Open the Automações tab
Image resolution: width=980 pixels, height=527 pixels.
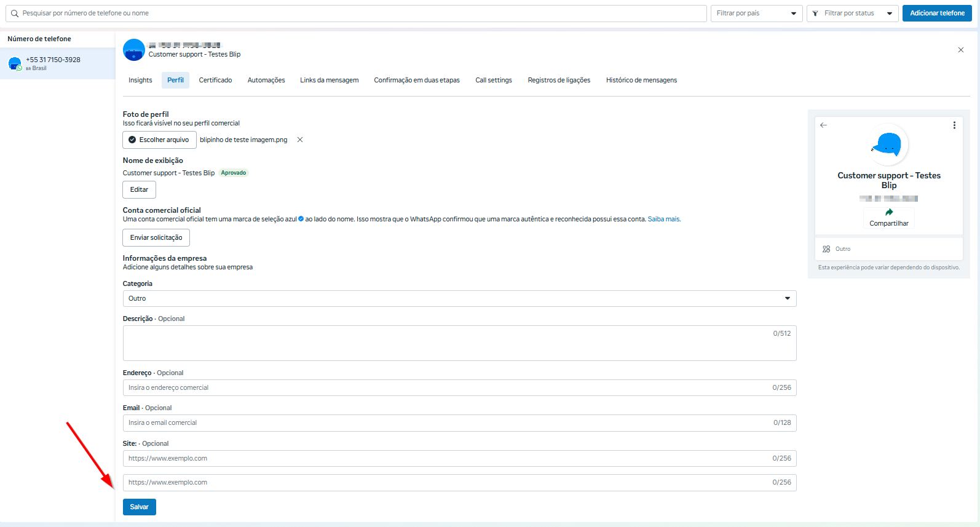pyautogui.click(x=266, y=81)
